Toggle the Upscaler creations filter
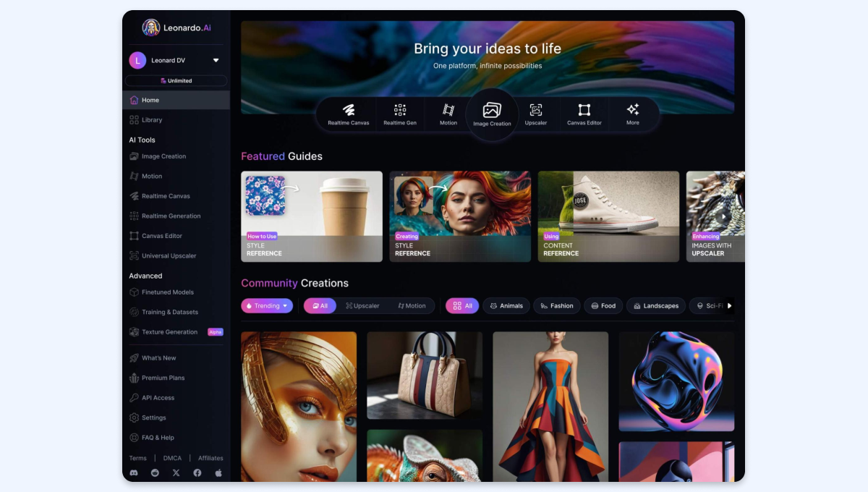 coord(362,306)
